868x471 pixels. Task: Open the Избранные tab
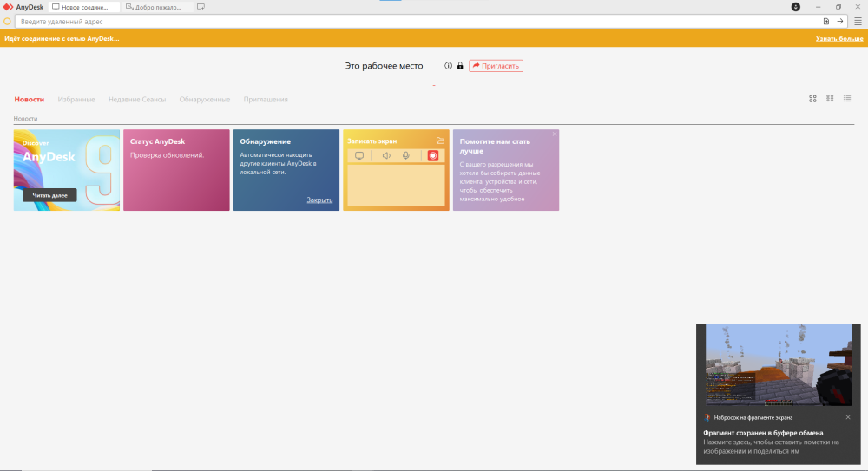point(76,100)
